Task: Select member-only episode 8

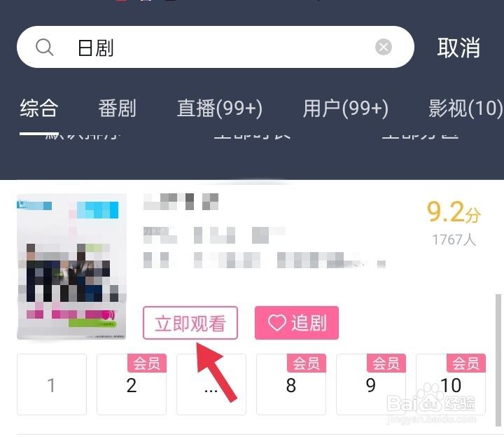Action: pos(291,384)
